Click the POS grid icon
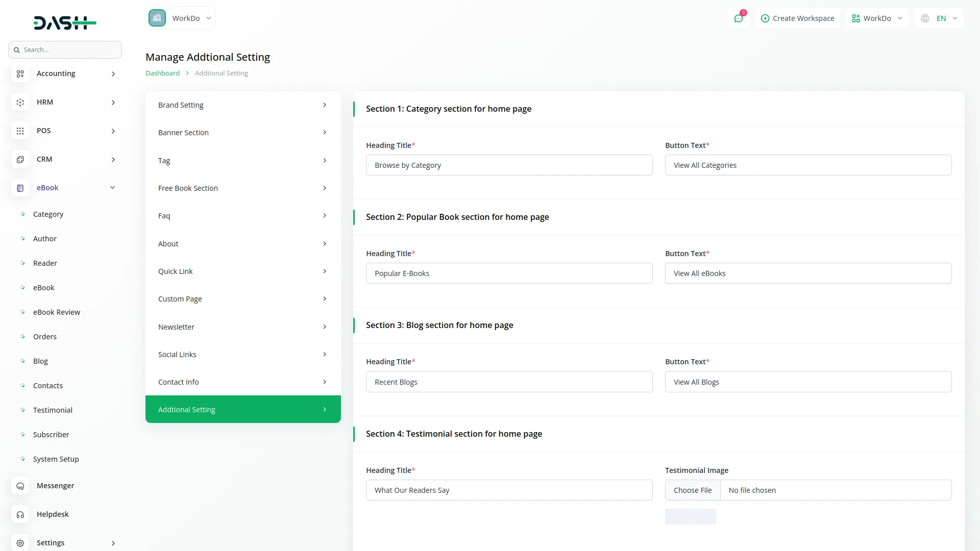 tap(20, 131)
